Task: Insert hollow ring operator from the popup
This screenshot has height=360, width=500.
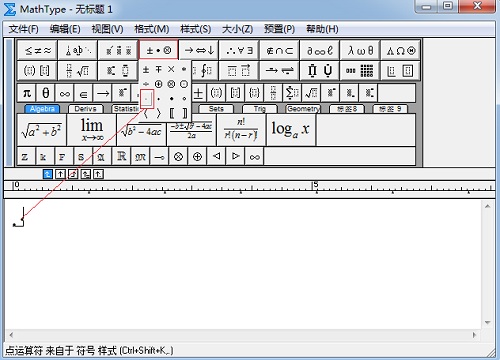Action: click(184, 99)
